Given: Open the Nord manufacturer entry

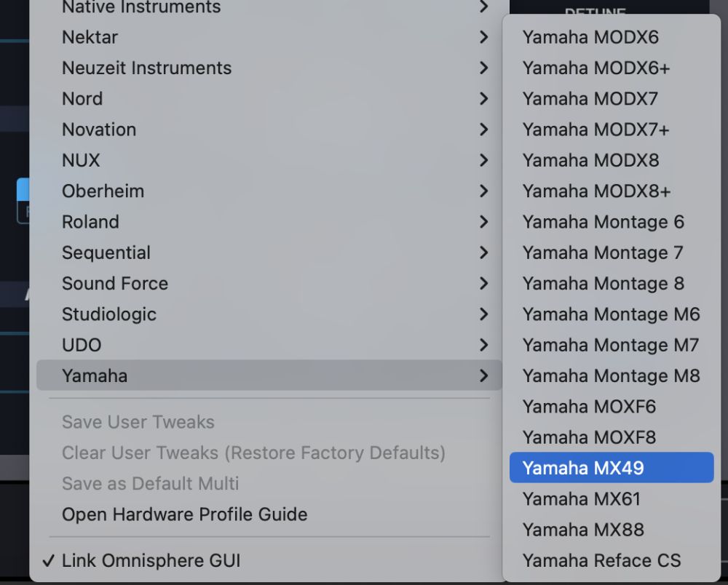Looking at the screenshot, I should point(82,99).
